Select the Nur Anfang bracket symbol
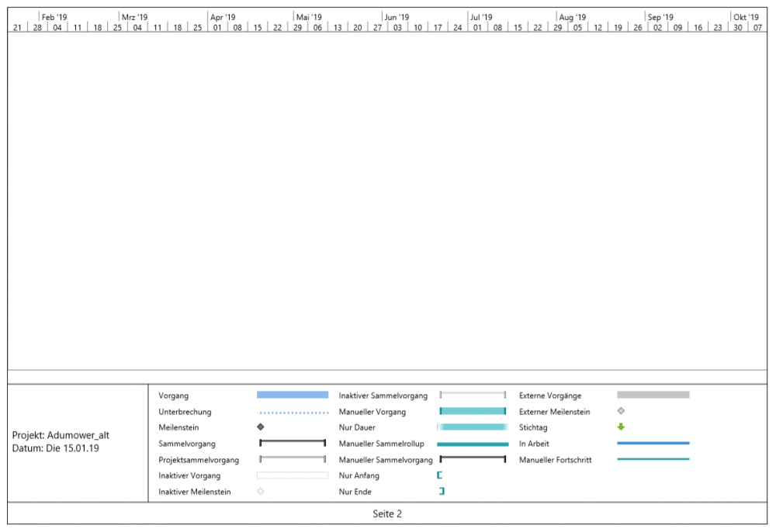 point(440,475)
